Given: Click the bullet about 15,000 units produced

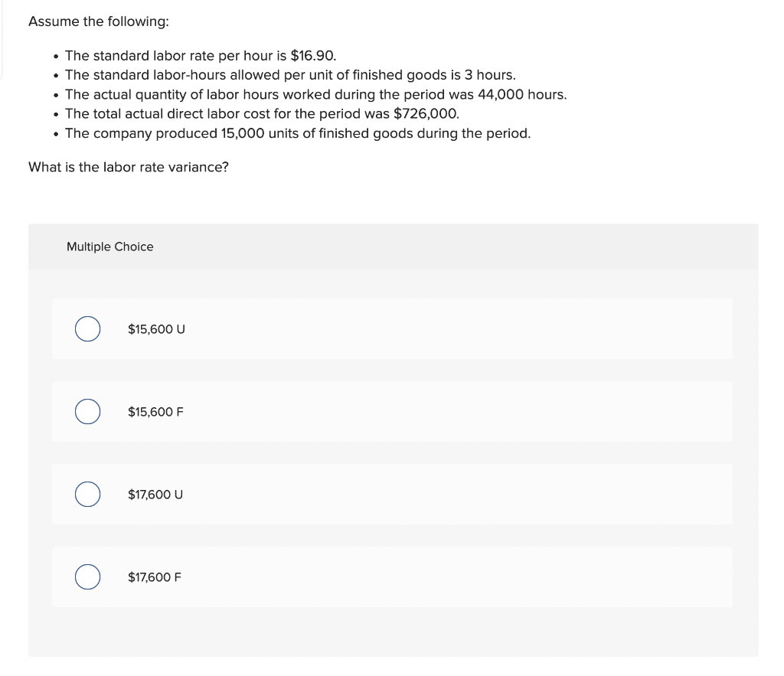Looking at the screenshot, I should [299, 132].
